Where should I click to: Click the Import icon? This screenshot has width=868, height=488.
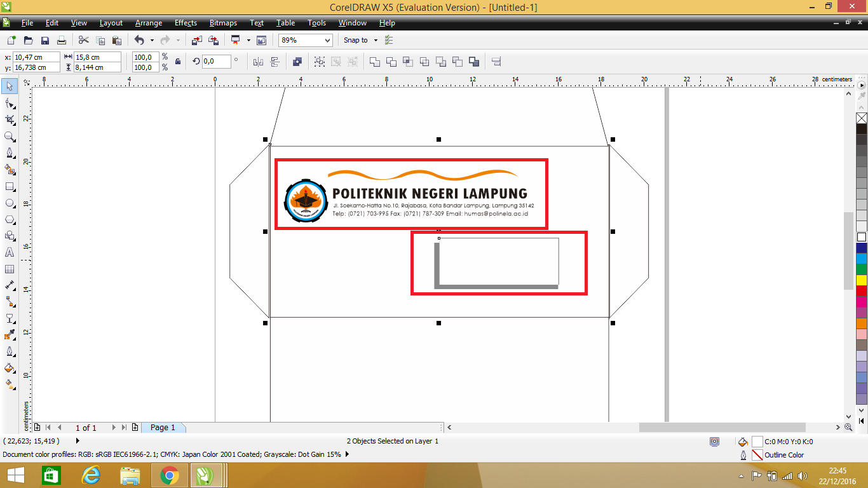pos(197,40)
